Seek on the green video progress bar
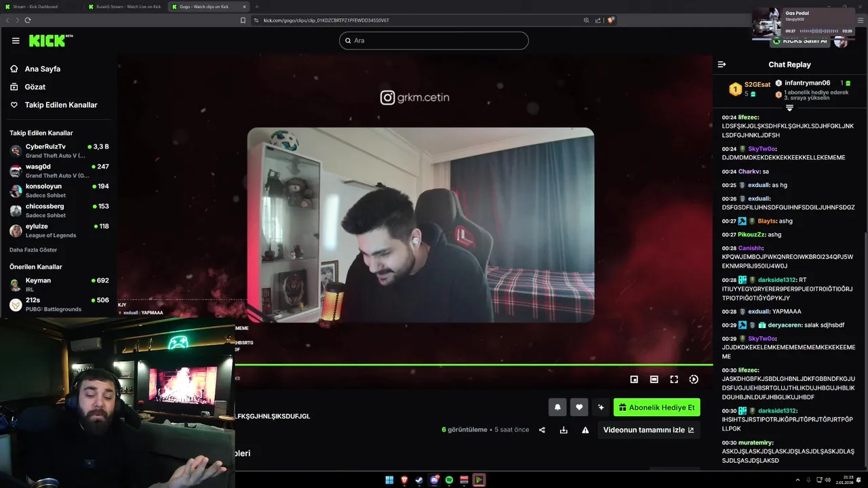This screenshot has width=868, height=488. tap(473, 365)
